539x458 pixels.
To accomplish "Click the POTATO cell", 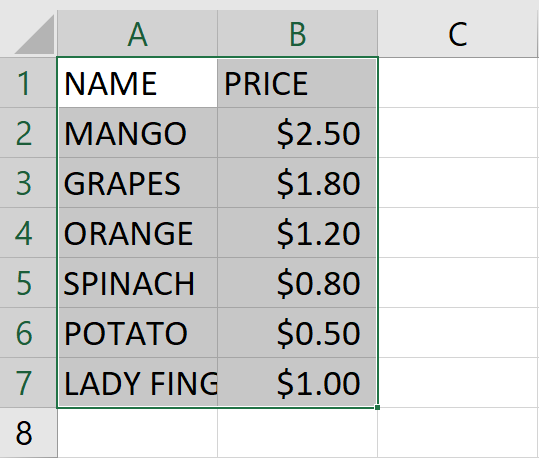I will point(138,332).
